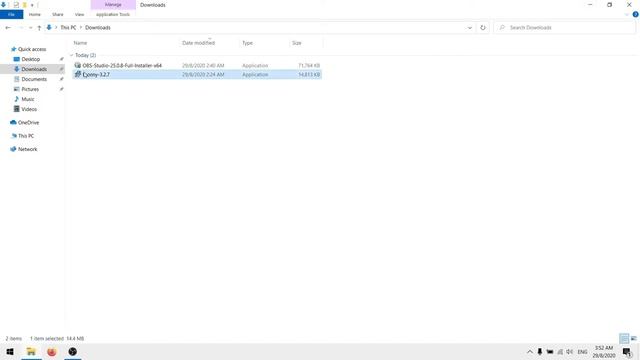Go back with the back arrow
Viewport: 640px width, 360px height.
point(8,27)
